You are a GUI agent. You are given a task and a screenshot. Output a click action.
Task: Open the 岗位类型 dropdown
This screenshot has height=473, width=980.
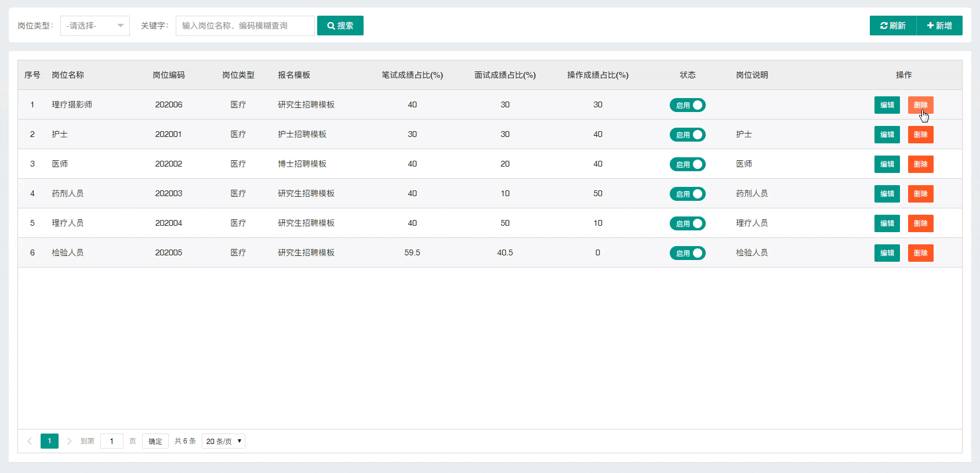[x=95, y=26]
